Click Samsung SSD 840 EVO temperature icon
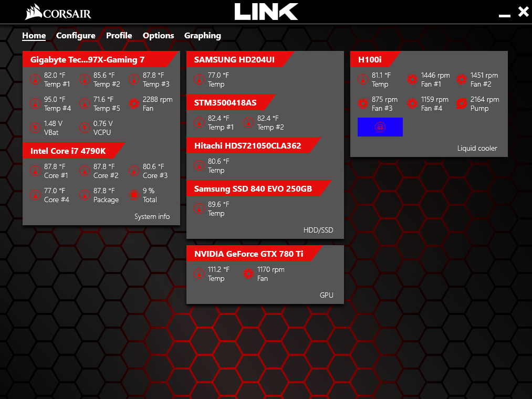 (199, 208)
